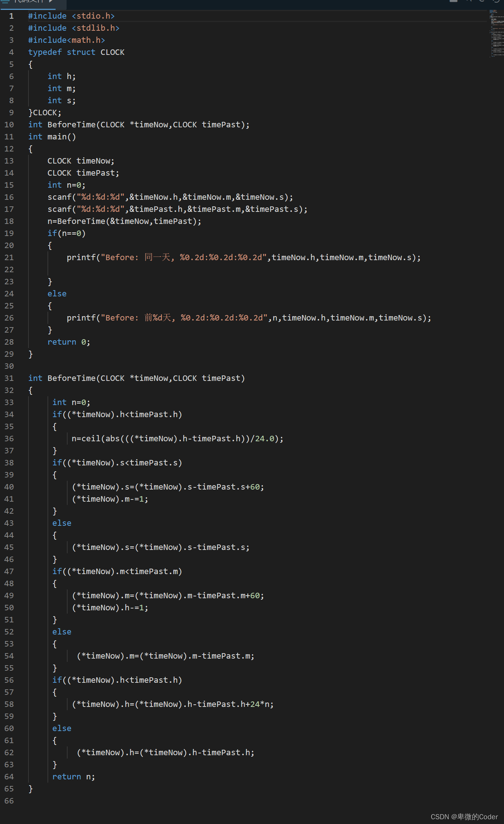Click '(*timeNow).h-=1;' statement
This screenshot has height=824, width=504.
click(x=110, y=608)
